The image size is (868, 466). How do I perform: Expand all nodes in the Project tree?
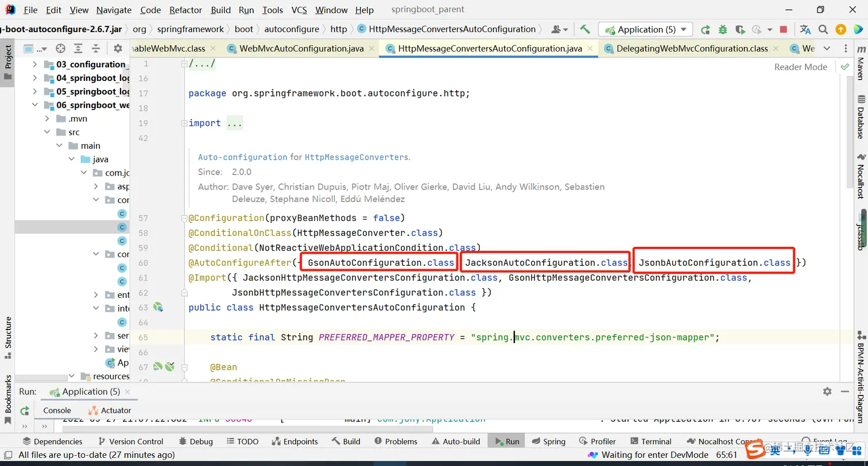tap(78, 49)
